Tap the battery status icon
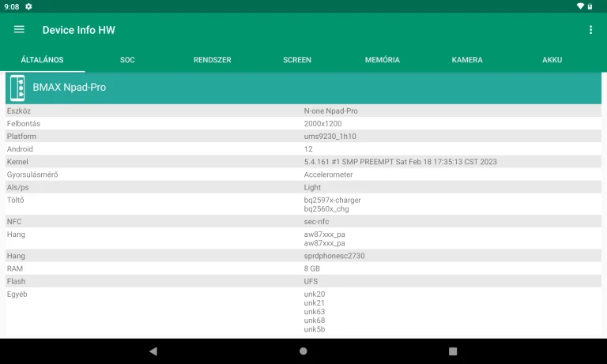Image resolution: width=607 pixels, height=364 pixels. pos(590,6)
